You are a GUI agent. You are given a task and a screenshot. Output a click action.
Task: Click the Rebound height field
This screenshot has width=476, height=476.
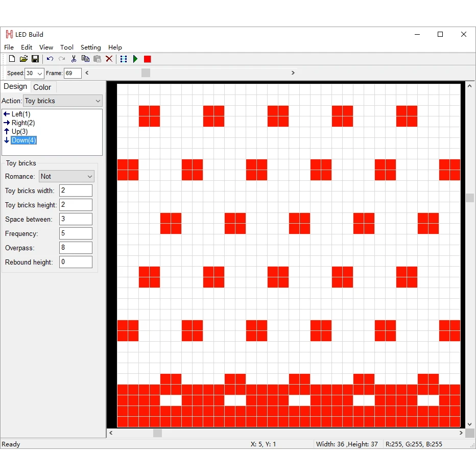pyautogui.click(x=76, y=262)
